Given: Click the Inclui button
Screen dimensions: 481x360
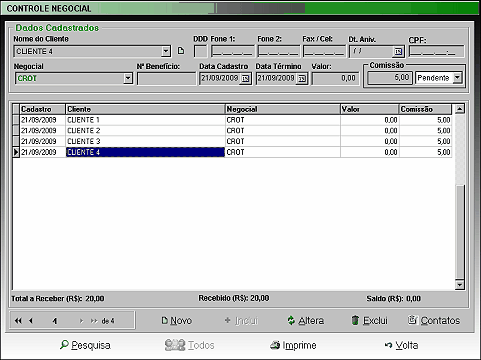Looking at the screenshot, I should 241,320.
